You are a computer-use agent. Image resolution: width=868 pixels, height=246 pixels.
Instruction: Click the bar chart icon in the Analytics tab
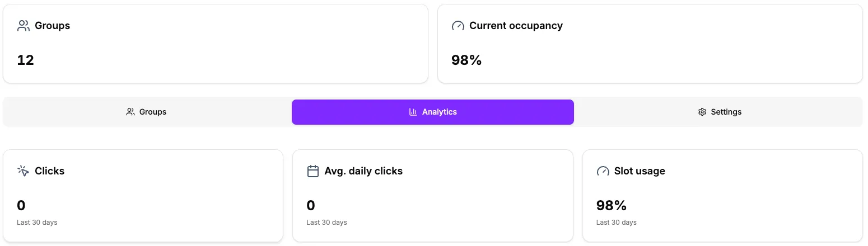coord(413,112)
